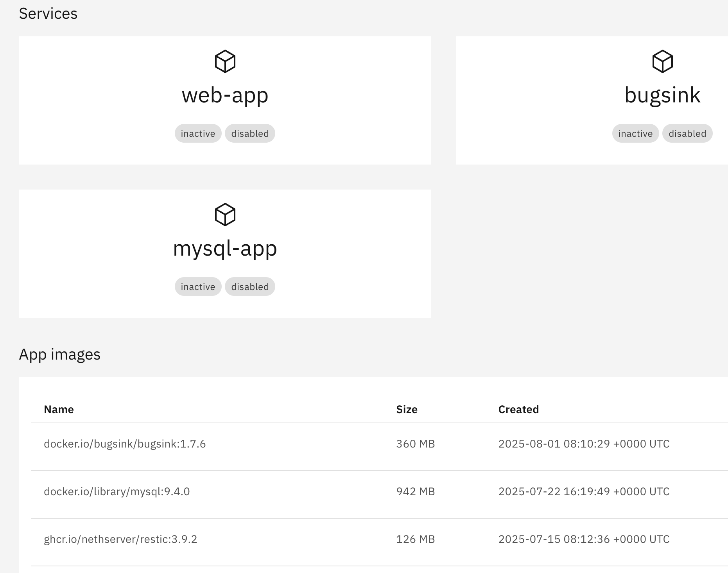Click the disabled badge under web-app

(x=250, y=134)
